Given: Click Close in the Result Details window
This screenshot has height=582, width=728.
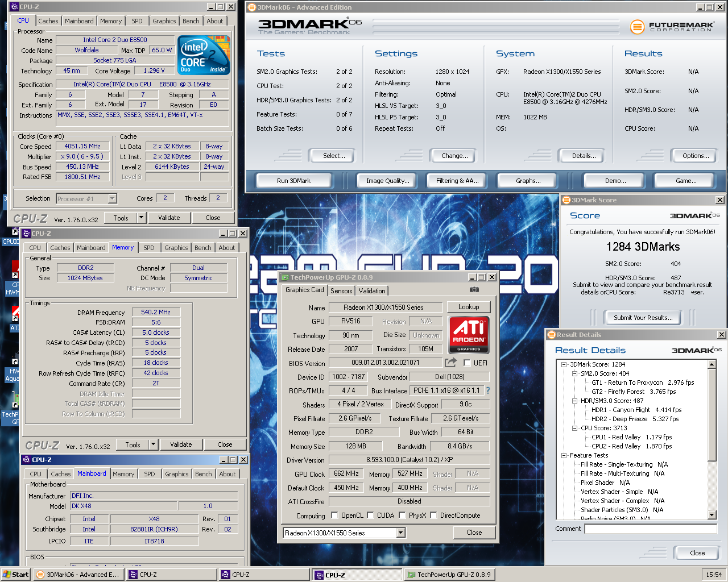Looking at the screenshot, I should tap(697, 553).
